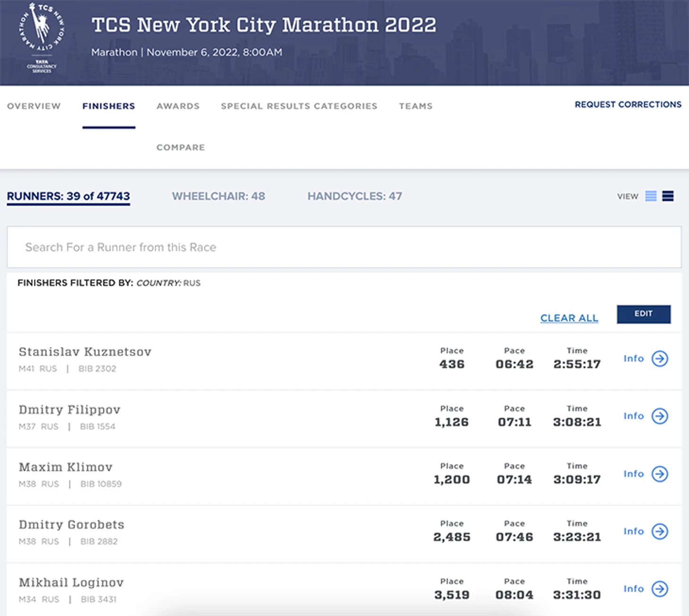Open Maxim Klimov info arrow icon
This screenshot has width=689, height=616.
(660, 474)
